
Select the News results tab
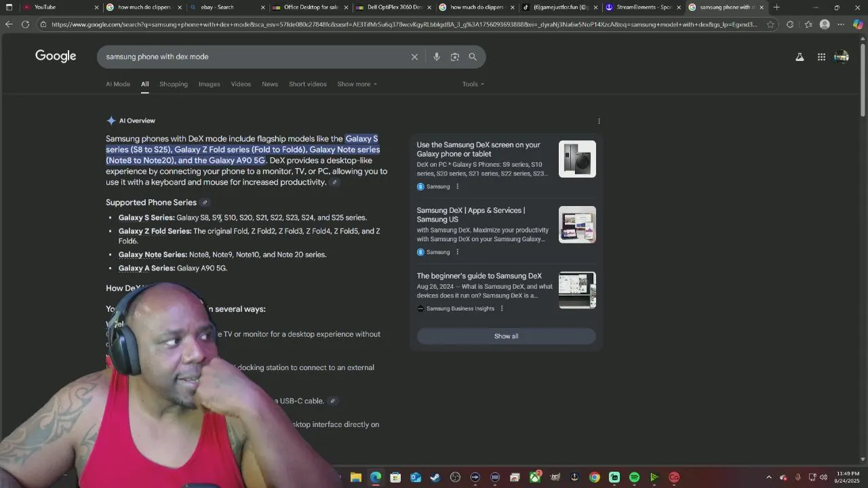click(x=270, y=84)
